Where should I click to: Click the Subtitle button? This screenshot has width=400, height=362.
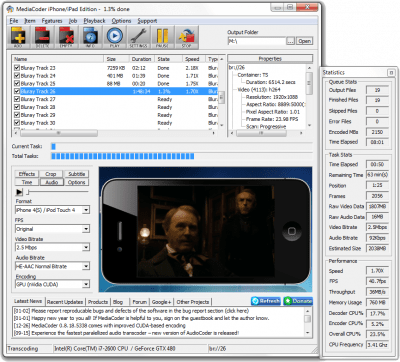point(77,174)
